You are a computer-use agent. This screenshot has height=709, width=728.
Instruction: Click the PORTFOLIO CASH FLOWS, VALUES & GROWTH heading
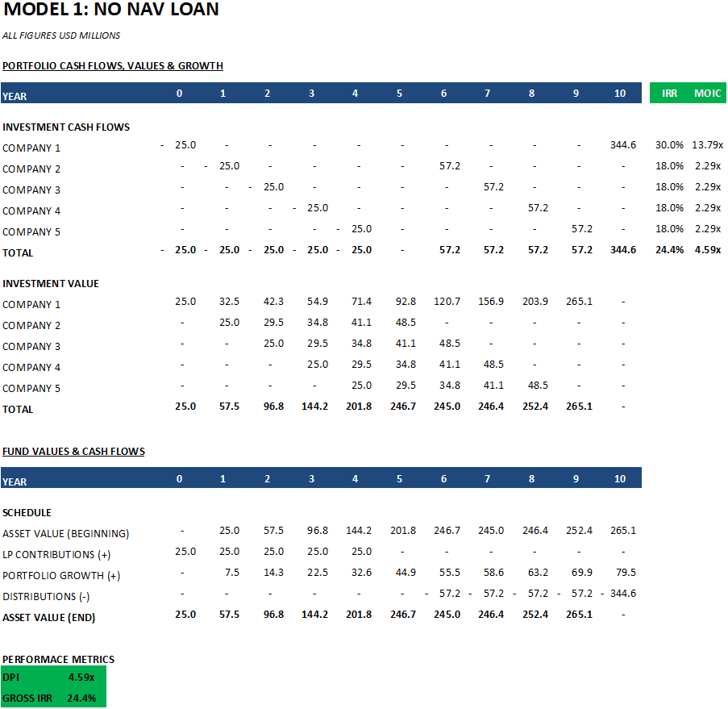click(x=113, y=66)
